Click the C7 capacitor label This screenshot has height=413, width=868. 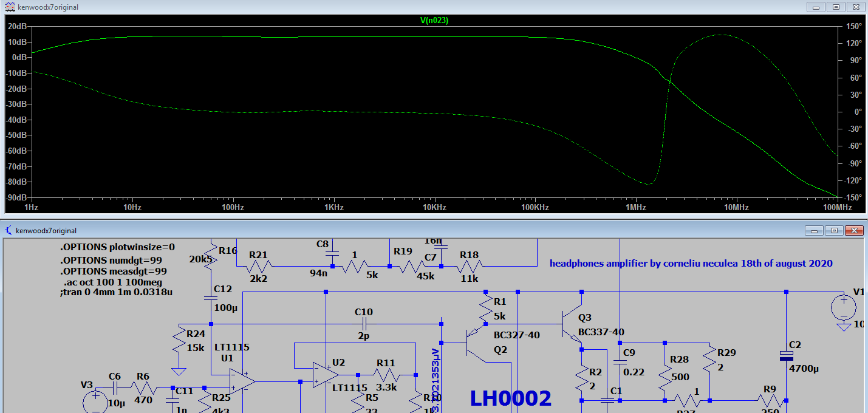[431, 258]
